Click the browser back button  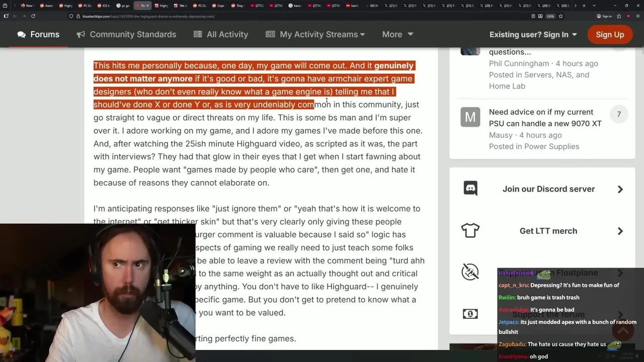click(15, 16)
